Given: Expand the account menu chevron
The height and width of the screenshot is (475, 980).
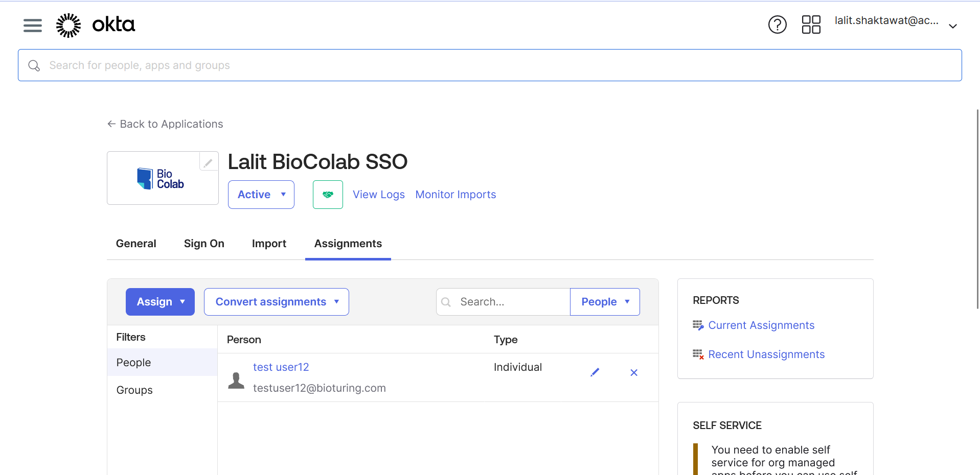Looking at the screenshot, I should (x=953, y=26).
